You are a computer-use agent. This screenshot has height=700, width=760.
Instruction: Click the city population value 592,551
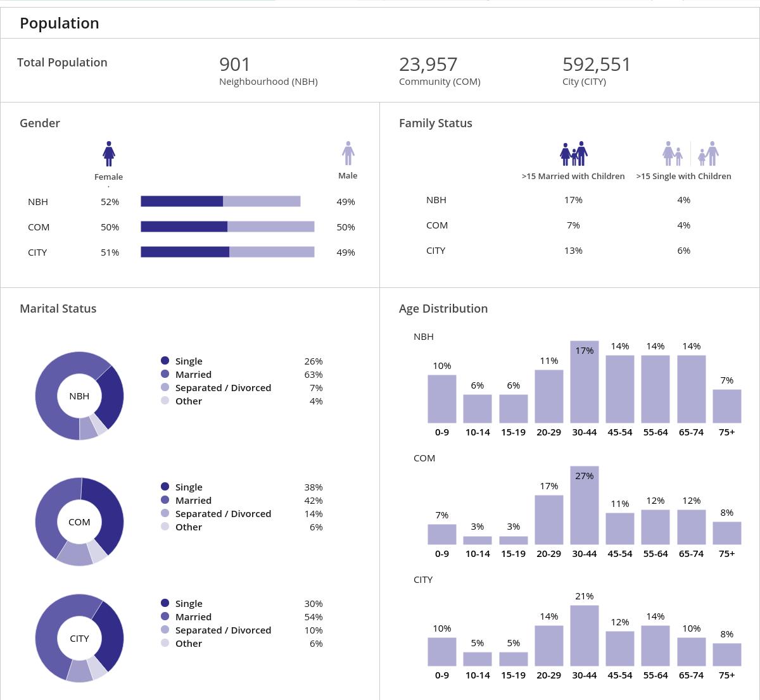[x=597, y=65]
